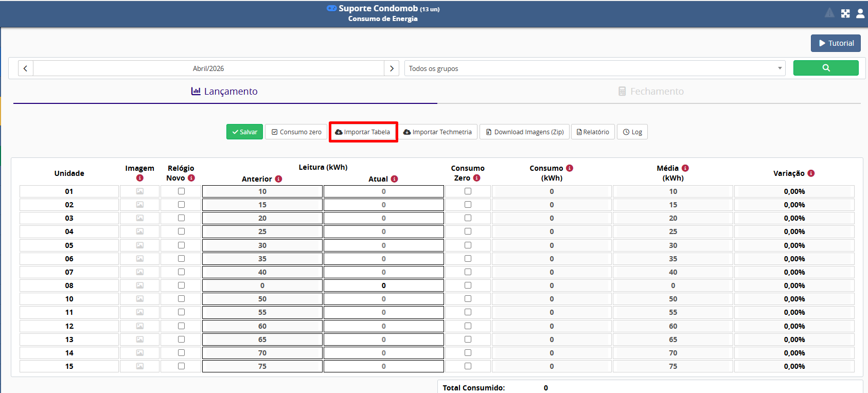868x393 pixels.
Task: Open image icon for unit 05
Action: tap(140, 245)
